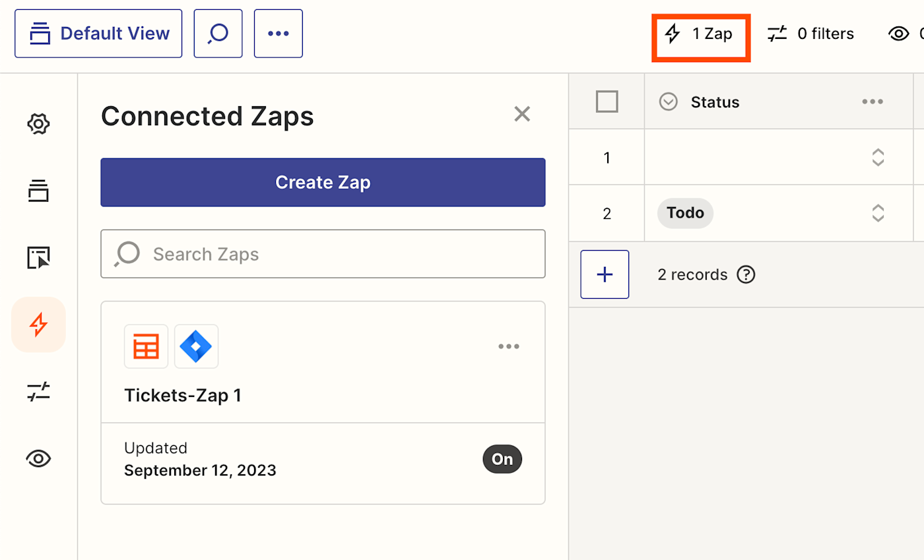Image resolution: width=924 pixels, height=560 pixels.
Task: Click the Create Zap button
Action: [323, 182]
